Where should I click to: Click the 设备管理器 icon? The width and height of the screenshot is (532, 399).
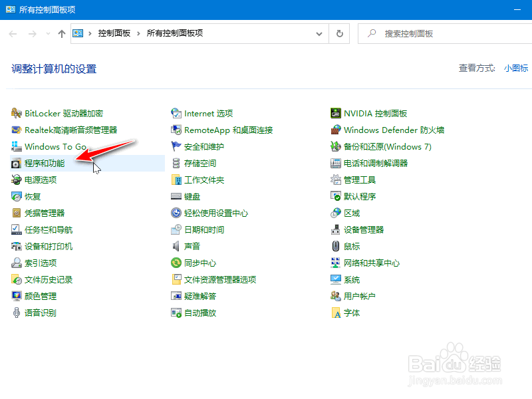click(336, 229)
